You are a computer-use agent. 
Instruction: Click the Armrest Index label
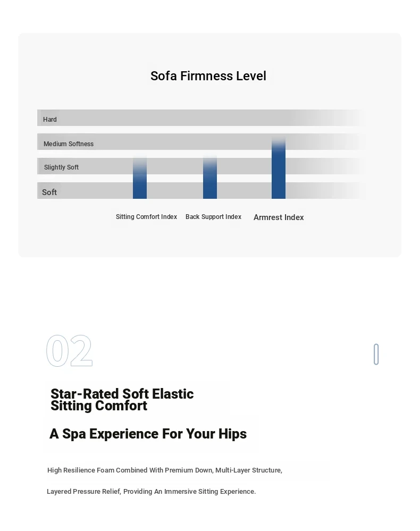279,217
